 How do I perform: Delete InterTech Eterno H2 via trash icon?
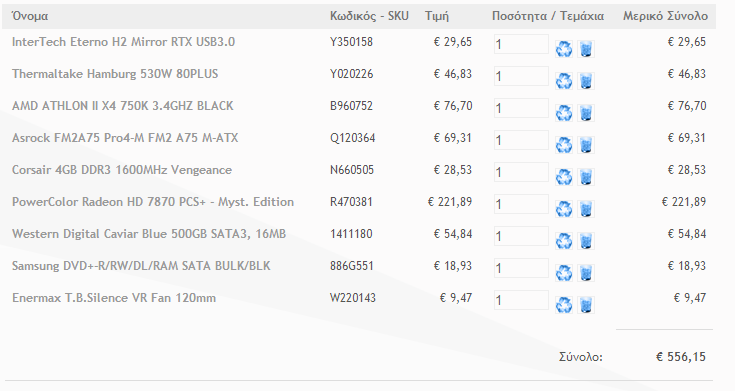pyautogui.click(x=586, y=49)
